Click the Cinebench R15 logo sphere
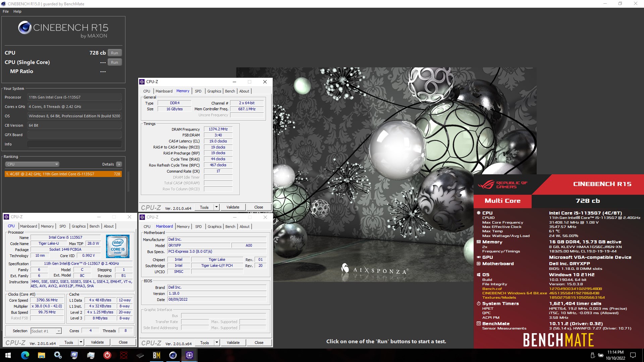Screen dimensions: 644x362 (25, 27)
